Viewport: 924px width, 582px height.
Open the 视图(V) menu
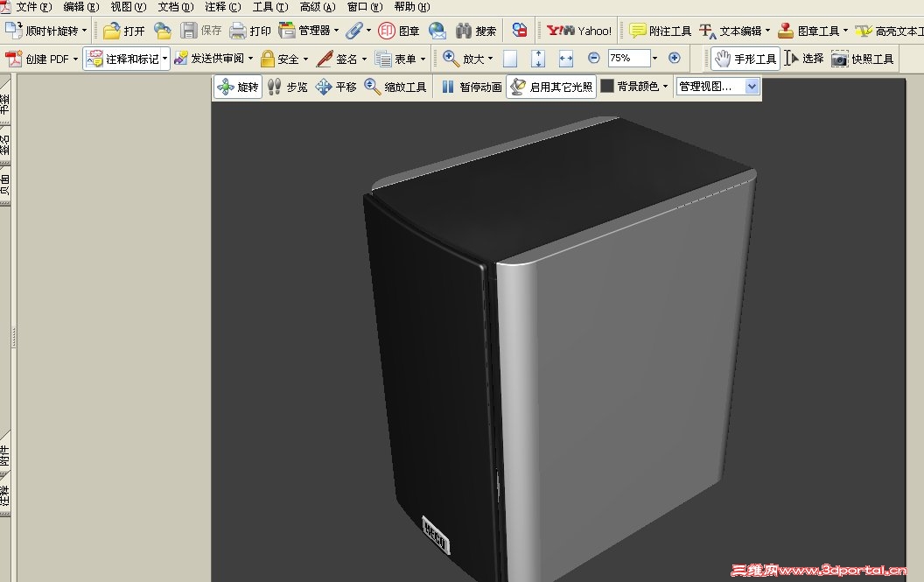coord(128,7)
